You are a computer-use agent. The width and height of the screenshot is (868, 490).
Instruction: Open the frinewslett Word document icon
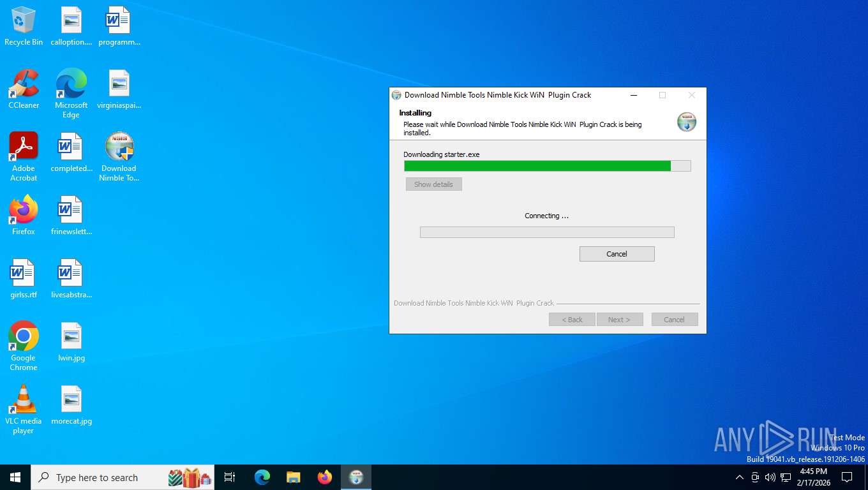(71, 216)
